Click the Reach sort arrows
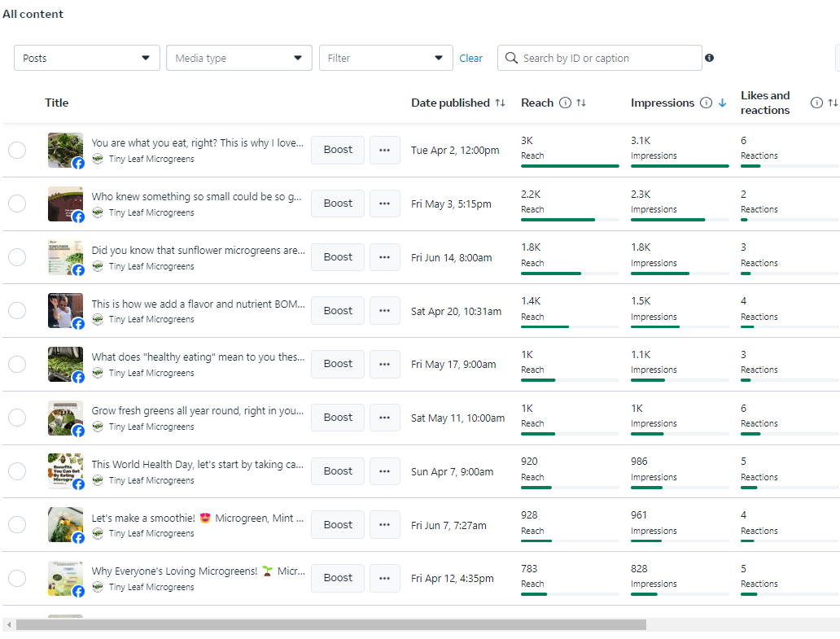Image resolution: width=840 pixels, height=639 pixels. 581,103
